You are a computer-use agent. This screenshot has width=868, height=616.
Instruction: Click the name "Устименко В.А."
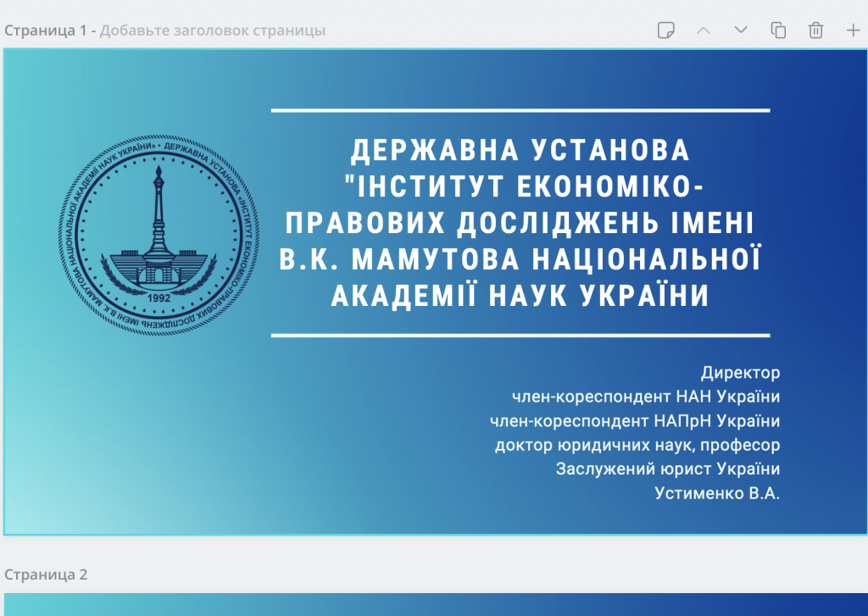pos(717,493)
